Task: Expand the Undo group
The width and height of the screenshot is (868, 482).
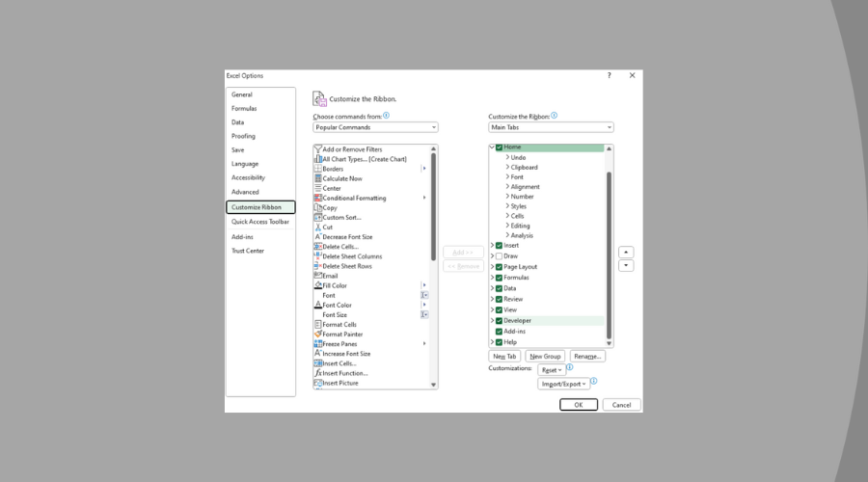Action: (x=507, y=157)
